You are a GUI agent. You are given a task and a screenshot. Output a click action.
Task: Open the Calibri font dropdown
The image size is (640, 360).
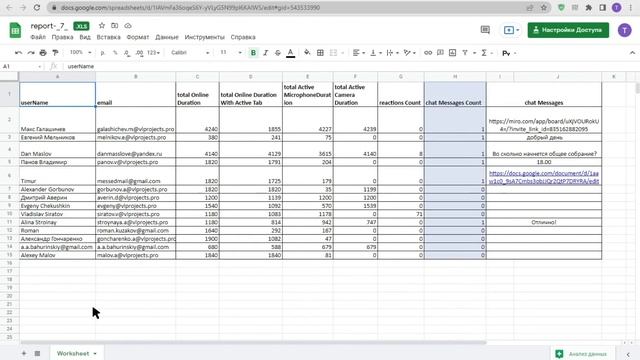190,53
